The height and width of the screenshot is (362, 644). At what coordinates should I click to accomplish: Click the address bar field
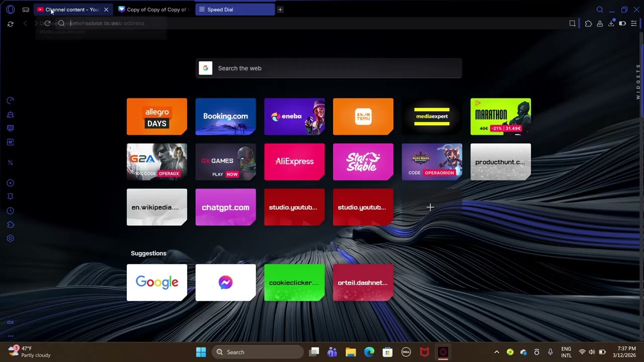312,23
